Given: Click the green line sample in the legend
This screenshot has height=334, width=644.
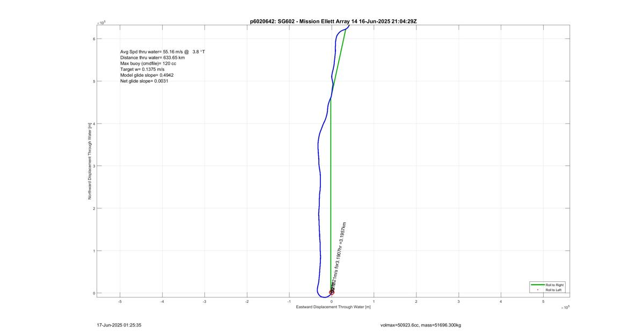Looking at the screenshot, I should (x=537, y=285).
